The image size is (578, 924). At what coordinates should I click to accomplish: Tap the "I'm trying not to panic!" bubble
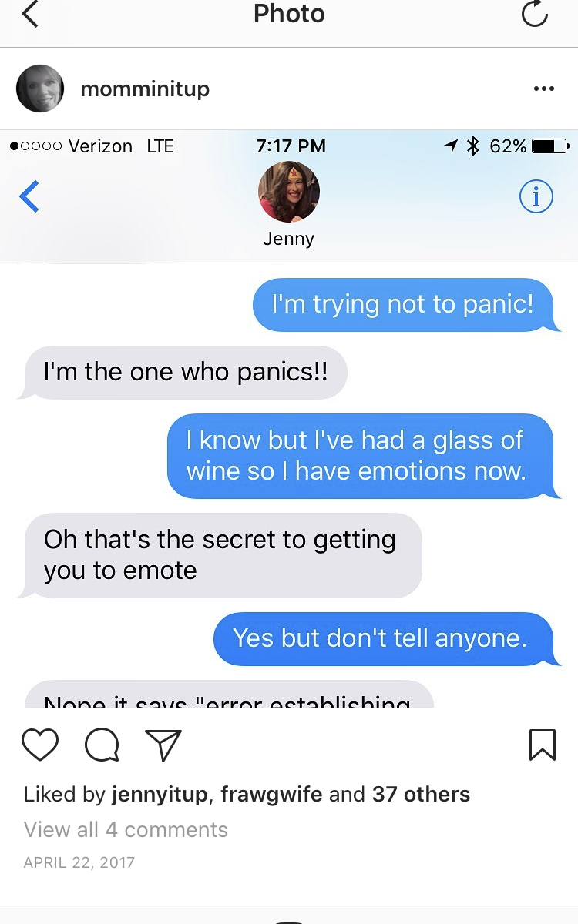click(407, 304)
